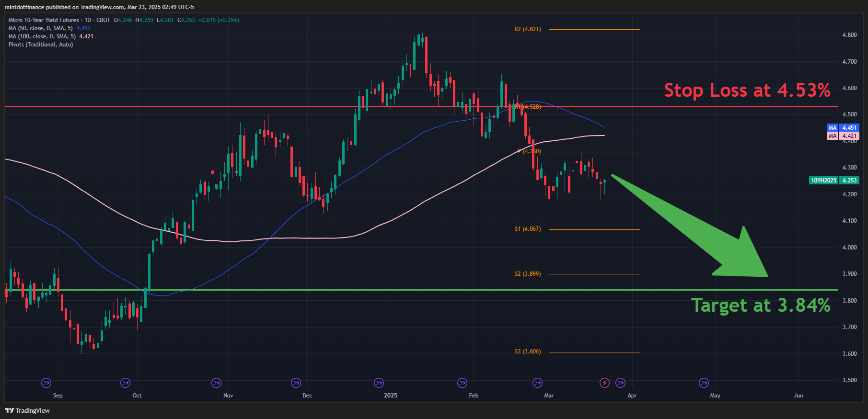Click the S3 (3.606) pivot label
The height and width of the screenshot is (419, 868).
[x=527, y=351]
